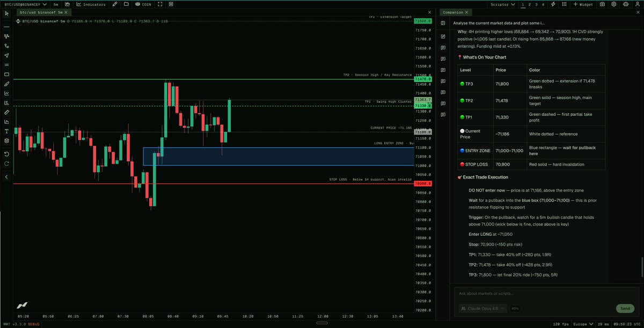
Task: Select the Companion tab
Action: (455, 12)
